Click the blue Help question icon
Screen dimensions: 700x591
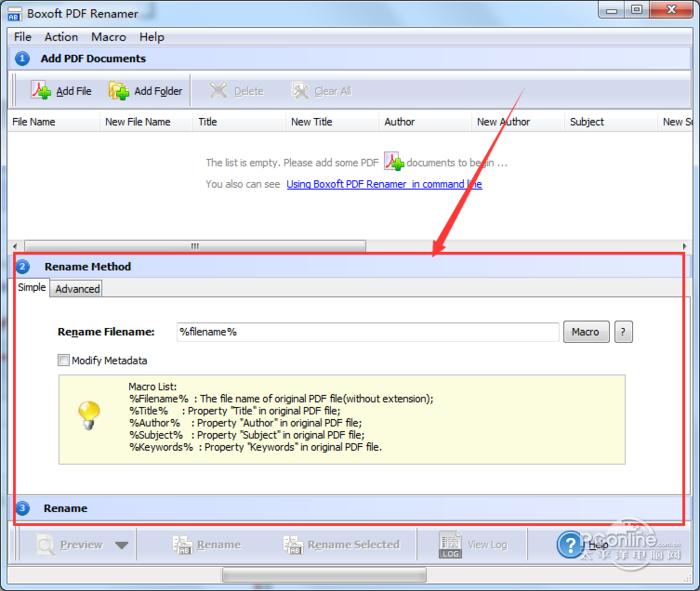570,545
